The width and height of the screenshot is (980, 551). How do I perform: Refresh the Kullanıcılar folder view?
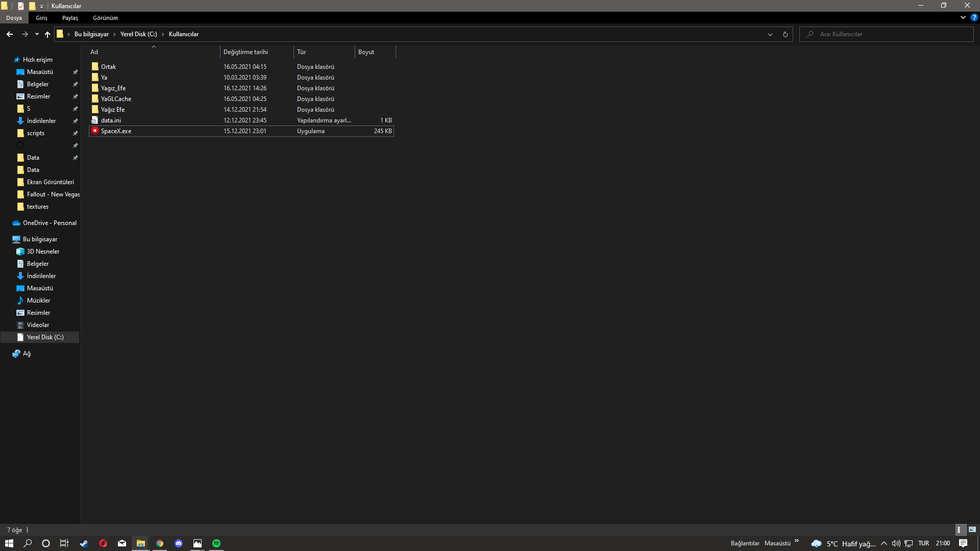785,34
